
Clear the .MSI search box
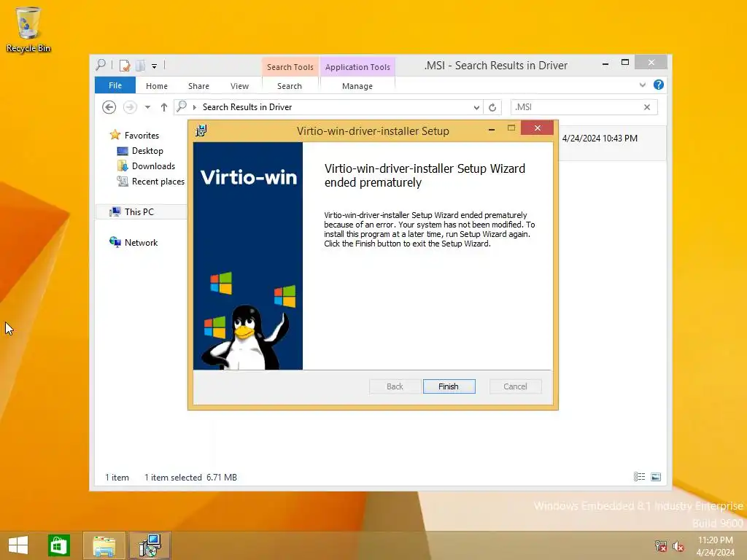pyautogui.click(x=647, y=107)
